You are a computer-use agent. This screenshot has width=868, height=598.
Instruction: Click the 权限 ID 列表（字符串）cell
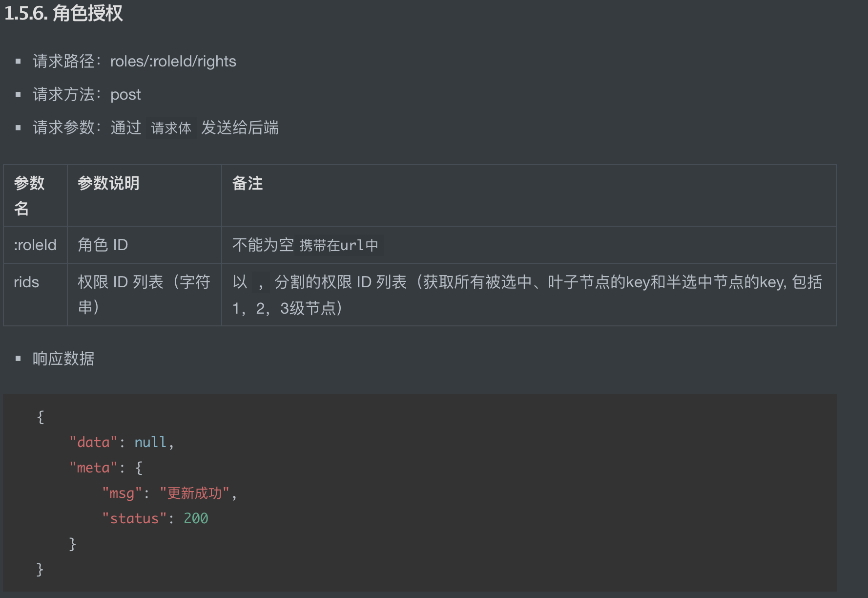tap(144, 295)
